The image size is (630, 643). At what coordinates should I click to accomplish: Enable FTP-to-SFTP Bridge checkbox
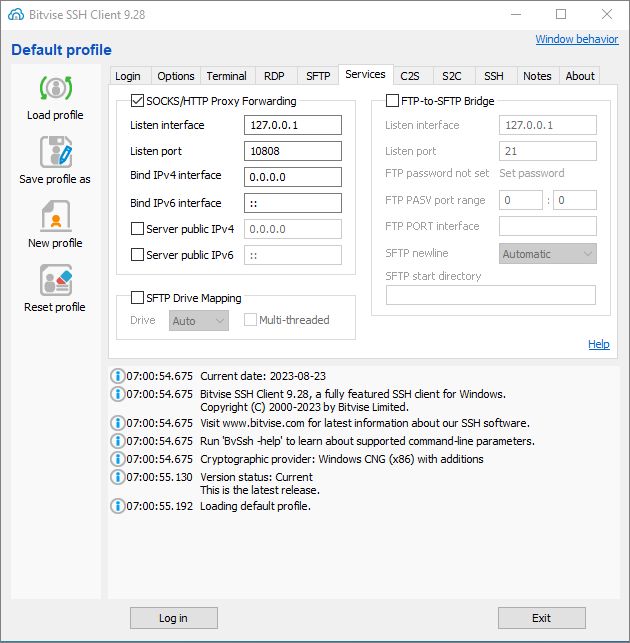pyautogui.click(x=392, y=100)
